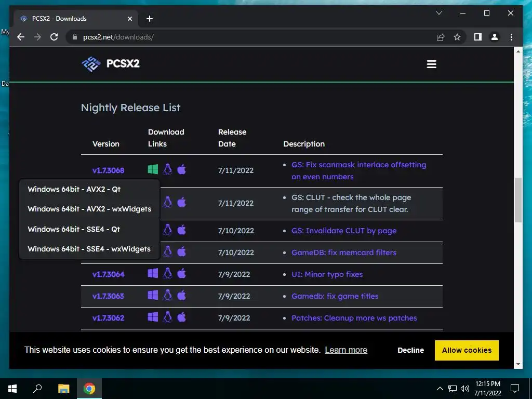The image size is (532, 399).
Task: Open UI: Minor typo fixes link
Action: [x=327, y=274]
